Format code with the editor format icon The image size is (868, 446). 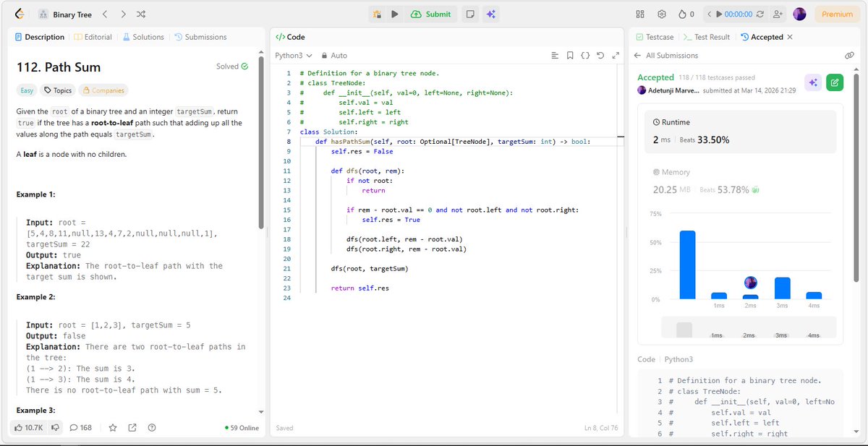(x=555, y=55)
